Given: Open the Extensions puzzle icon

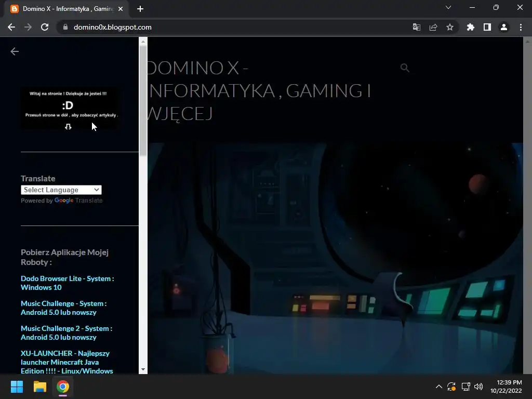Looking at the screenshot, I should coord(471,27).
